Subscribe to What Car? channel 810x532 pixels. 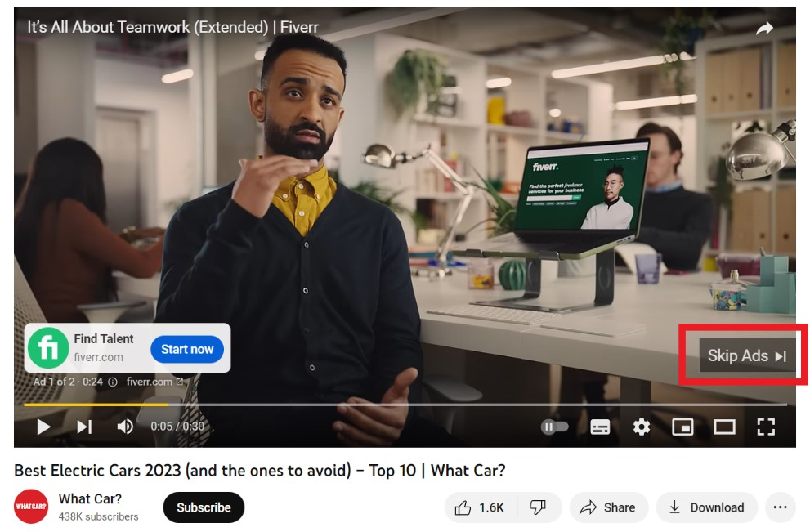point(204,507)
